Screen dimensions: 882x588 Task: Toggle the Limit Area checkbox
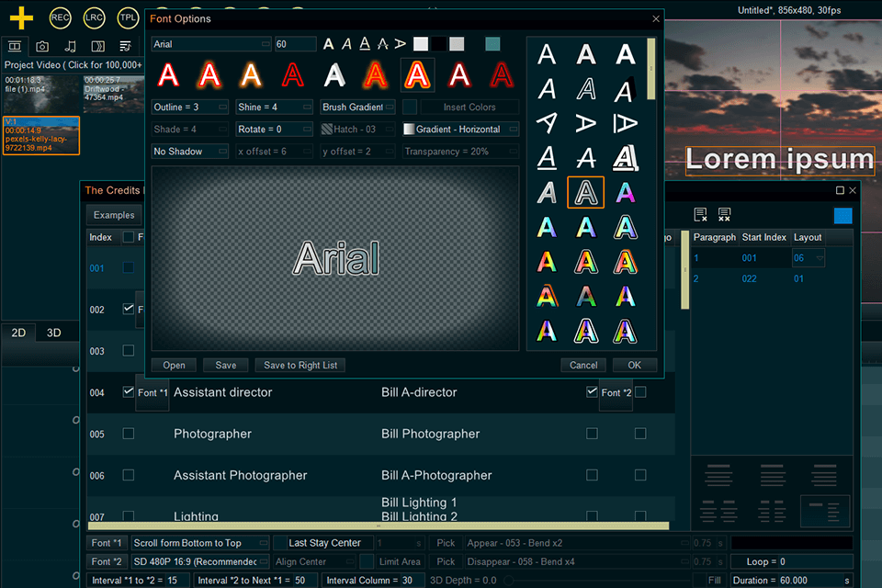click(367, 561)
